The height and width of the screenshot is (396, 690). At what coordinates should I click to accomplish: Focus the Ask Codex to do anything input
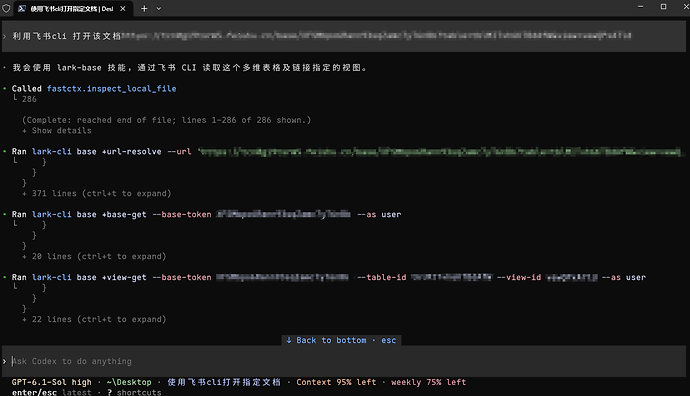click(344, 361)
